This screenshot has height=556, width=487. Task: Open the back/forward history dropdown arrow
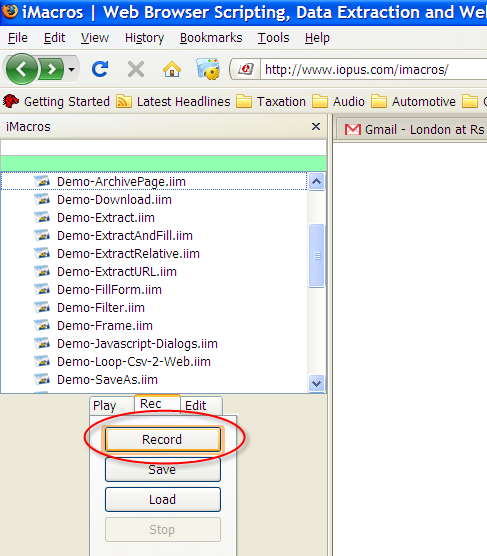pyautogui.click(x=71, y=70)
